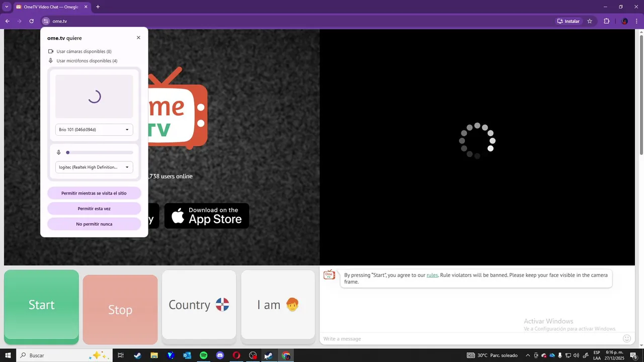644x362 pixels.
Task: Open Chrome tab search dropdown
Action: pos(7,7)
